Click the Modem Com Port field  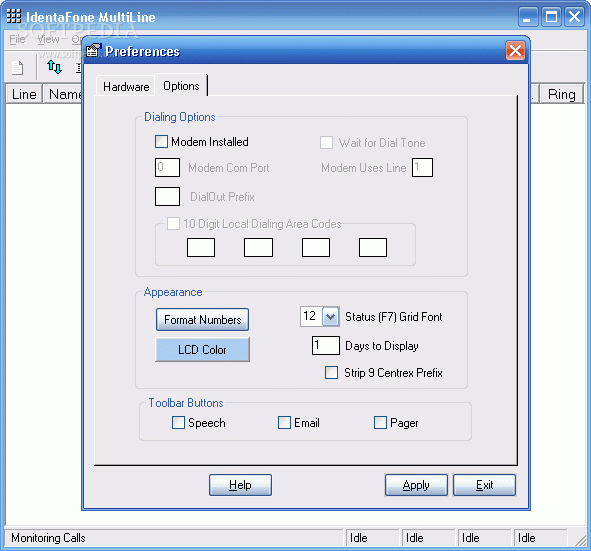[167, 167]
